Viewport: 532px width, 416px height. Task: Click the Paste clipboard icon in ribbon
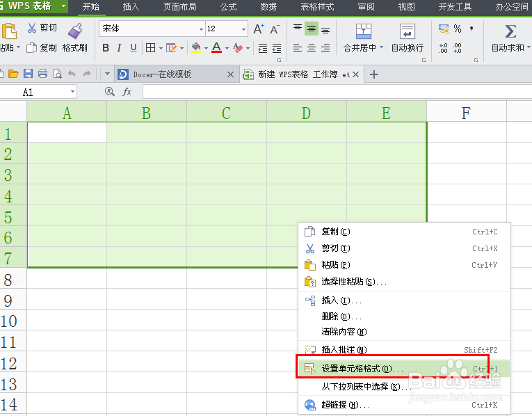coord(9,31)
